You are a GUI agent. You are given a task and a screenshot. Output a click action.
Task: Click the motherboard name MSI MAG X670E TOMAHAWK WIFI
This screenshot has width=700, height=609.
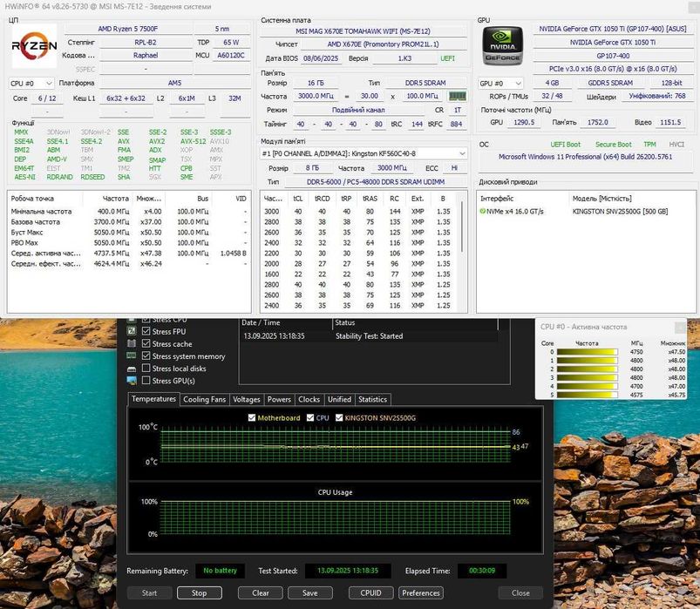pyautogui.click(x=363, y=31)
